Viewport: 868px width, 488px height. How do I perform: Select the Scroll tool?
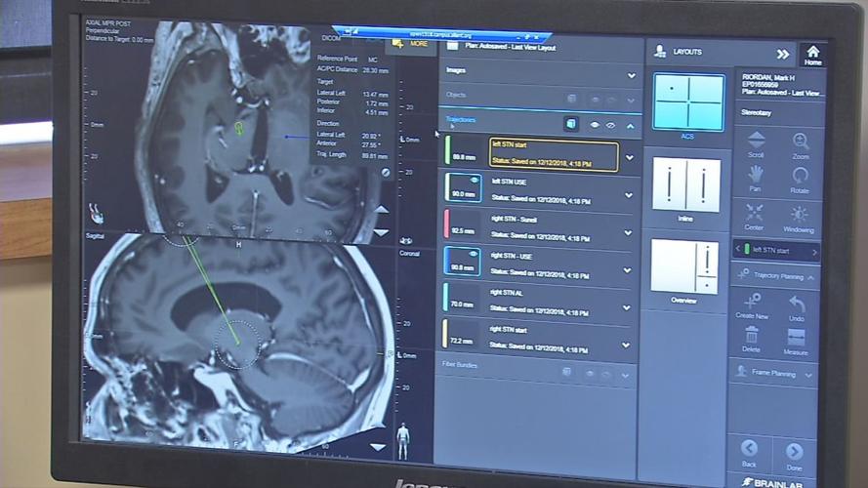coord(756,145)
